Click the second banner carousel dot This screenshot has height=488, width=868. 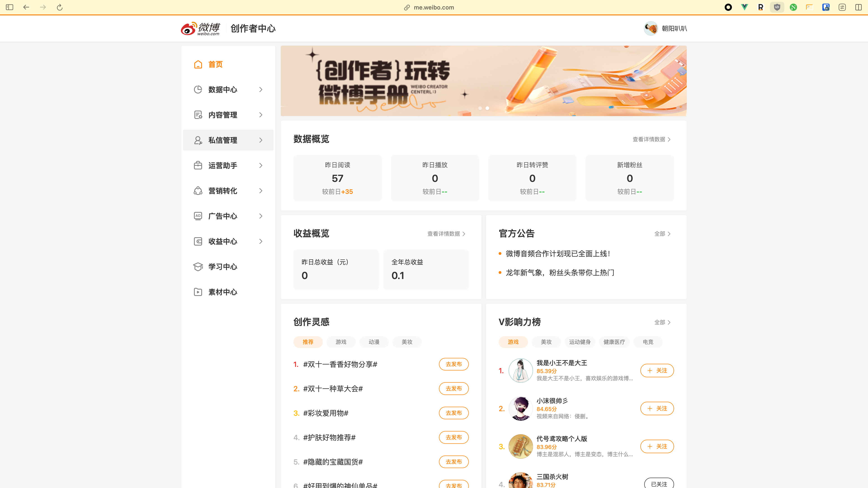[x=487, y=108]
